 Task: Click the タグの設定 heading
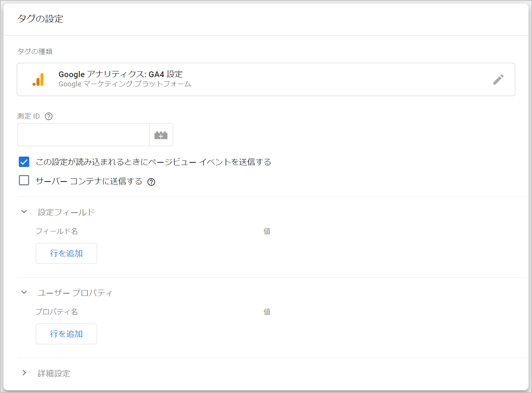point(40,18)
